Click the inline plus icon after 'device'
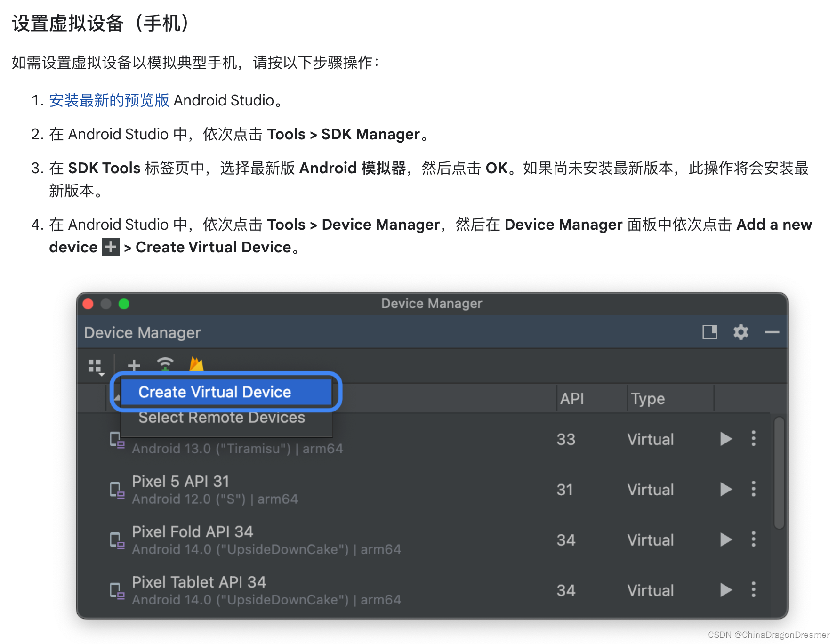Viewport: 837px width, 644px height. tap(111, 247)
